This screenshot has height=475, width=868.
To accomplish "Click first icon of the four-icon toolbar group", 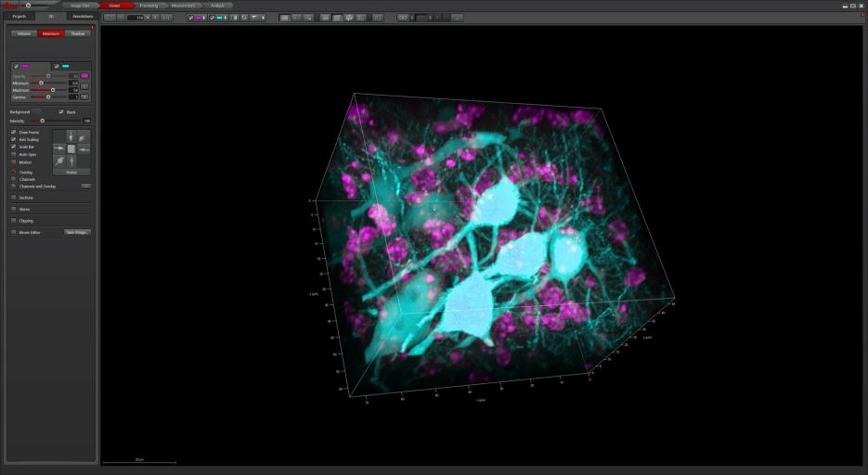I will click(326, 18).
